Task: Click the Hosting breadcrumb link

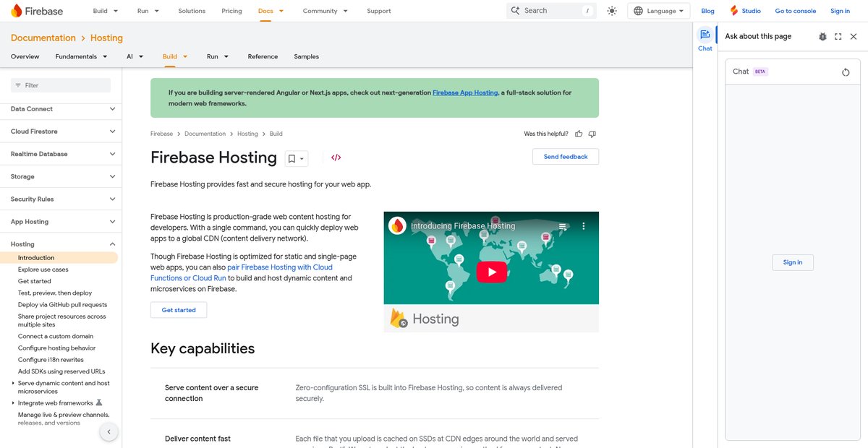Action: tap(247, 134)
